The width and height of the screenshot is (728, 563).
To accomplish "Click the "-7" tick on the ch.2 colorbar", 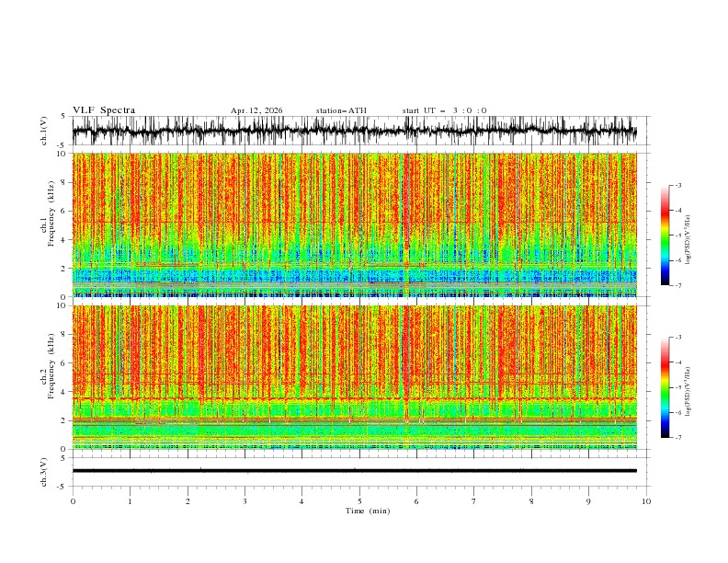I will (x=678, y=437).
